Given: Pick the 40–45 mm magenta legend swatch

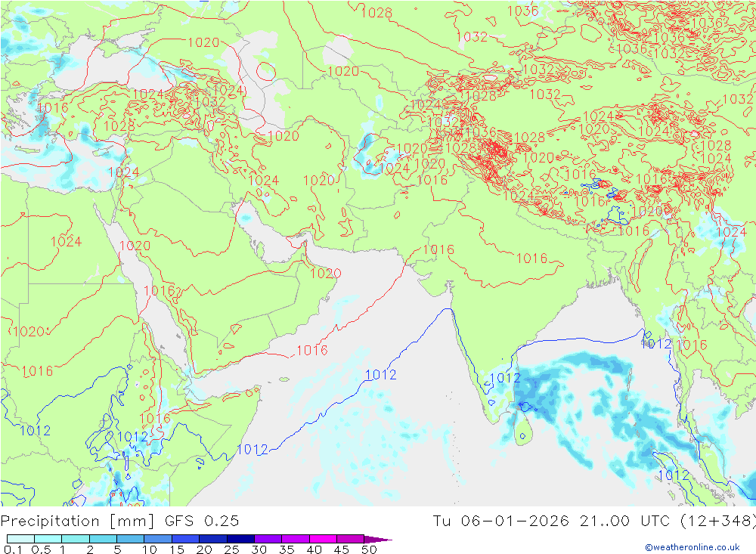Looking at the screenshot, I should (323, 539).
